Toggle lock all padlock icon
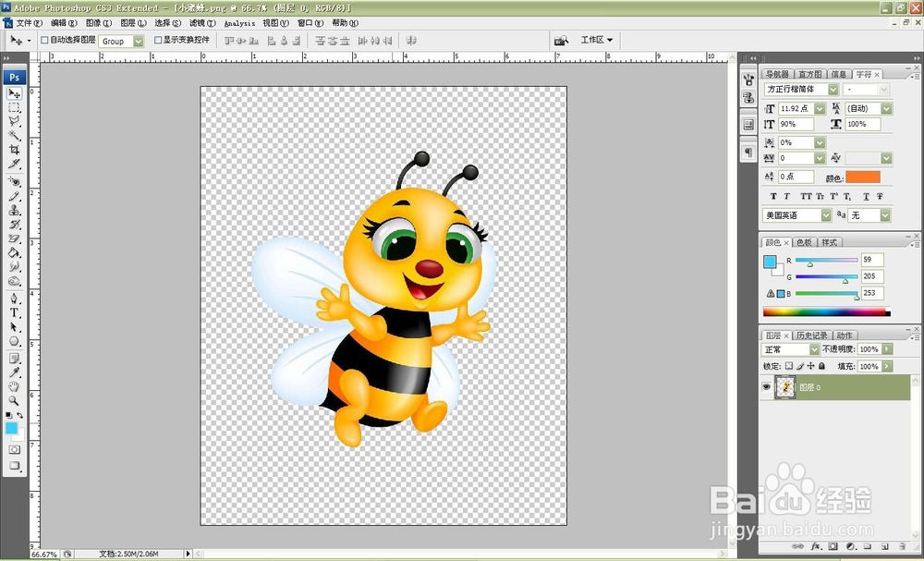Image resolution: width=924 pixels, height=561 pixels. click(x=822, y=366)
